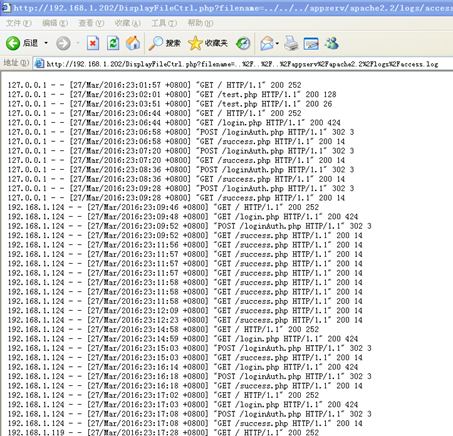Click POST /loginAuth.php line at 23:15:03

click(189, 348)
